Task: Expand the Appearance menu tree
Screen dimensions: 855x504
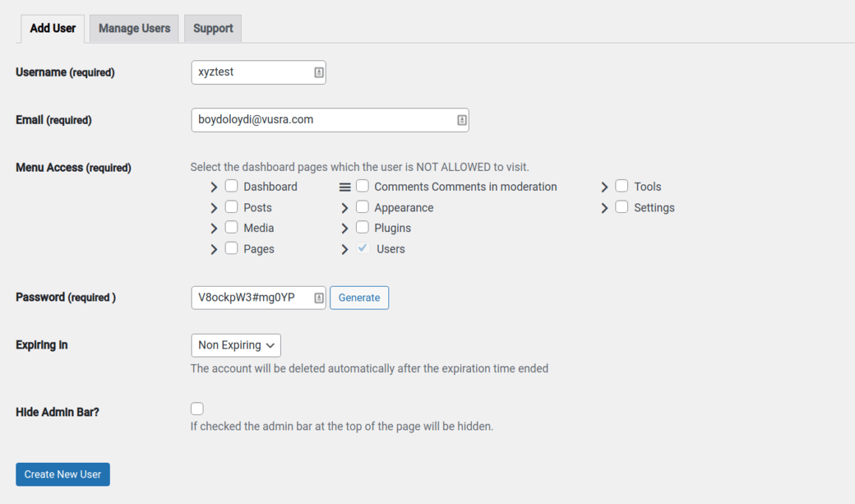Action: pos(345,207)
